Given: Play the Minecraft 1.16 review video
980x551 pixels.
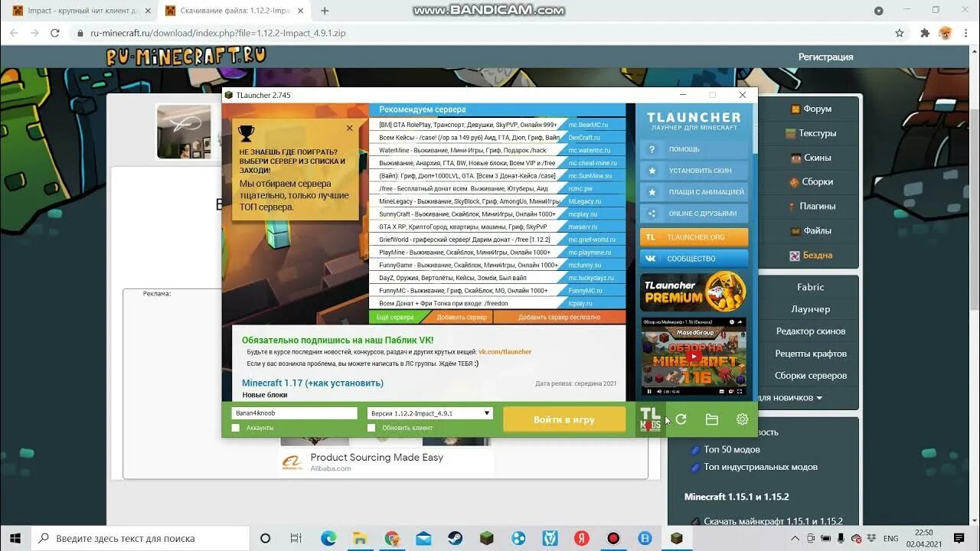Looking at the screenshot, I should [694, 356].
